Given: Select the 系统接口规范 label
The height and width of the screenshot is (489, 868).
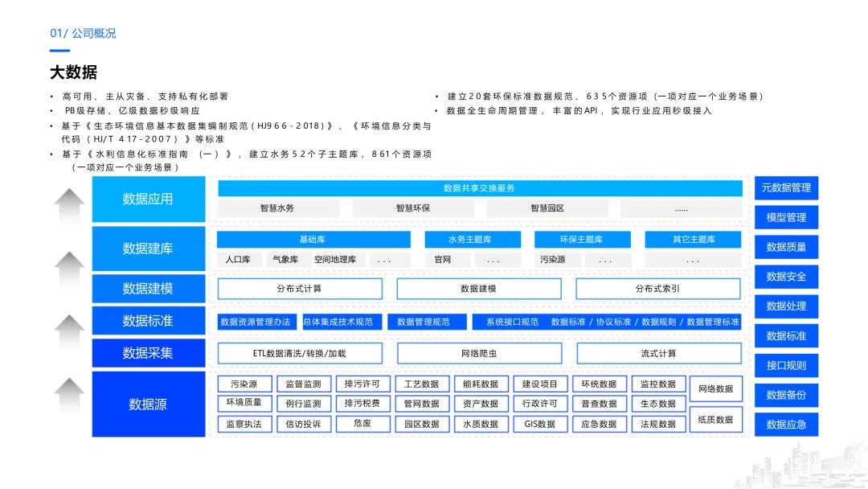Looking at the screenshot, I should [513, 322].
